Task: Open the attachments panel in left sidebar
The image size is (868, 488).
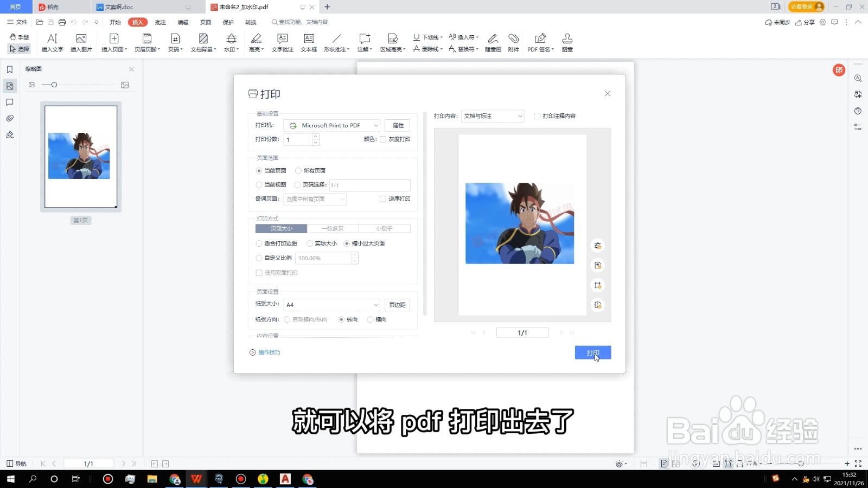Action: [x=10, y=118]
